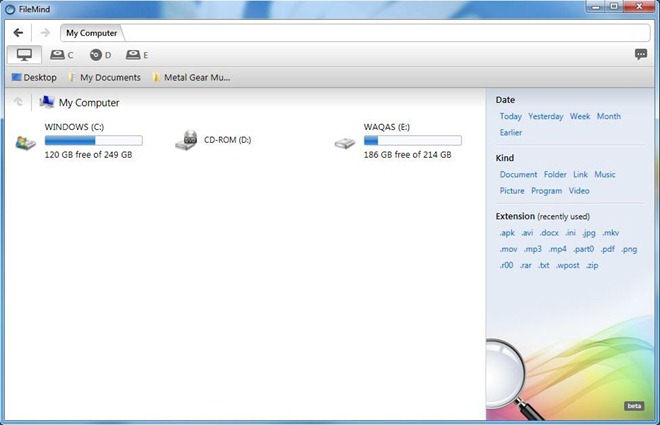The width and height of the screenshot is (660, 425).
Task: Maximize the FileMind window
Action: pyautogui.click(x=614, y=6)
